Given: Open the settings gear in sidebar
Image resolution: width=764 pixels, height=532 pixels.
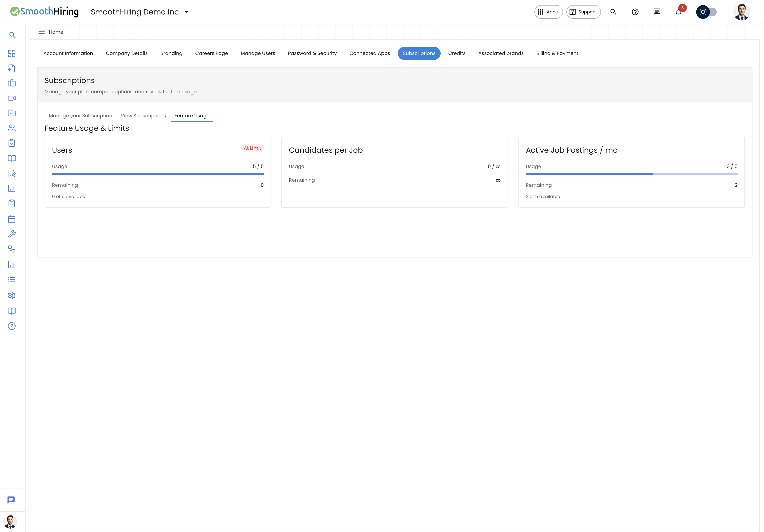Looking at the screenshot, I should click(12, 295).
